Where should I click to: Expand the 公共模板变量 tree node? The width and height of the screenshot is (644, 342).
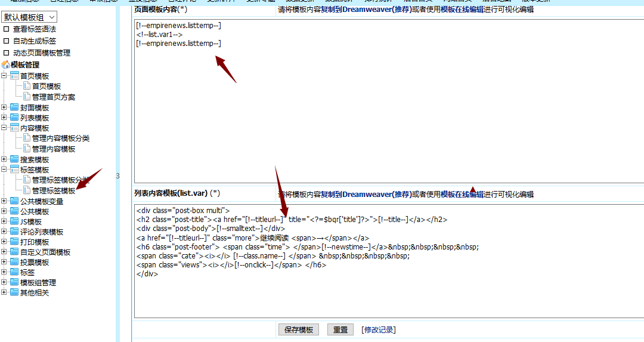[5, 201]
